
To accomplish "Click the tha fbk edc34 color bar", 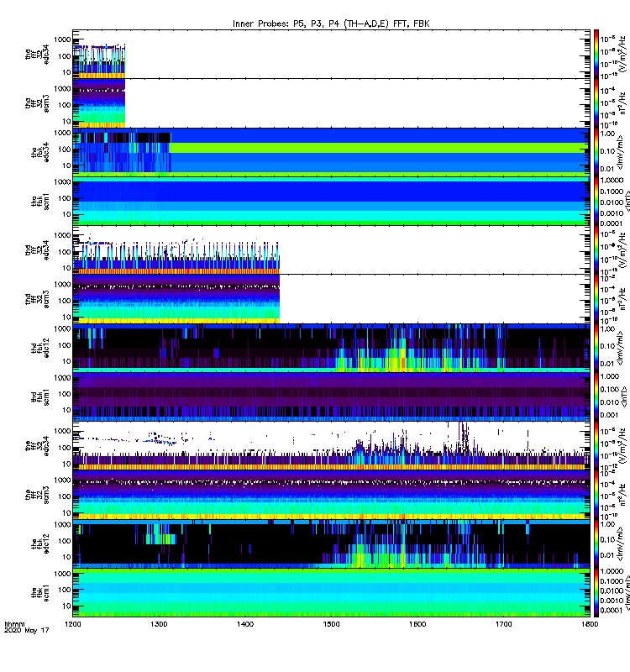I will [596, 152].
